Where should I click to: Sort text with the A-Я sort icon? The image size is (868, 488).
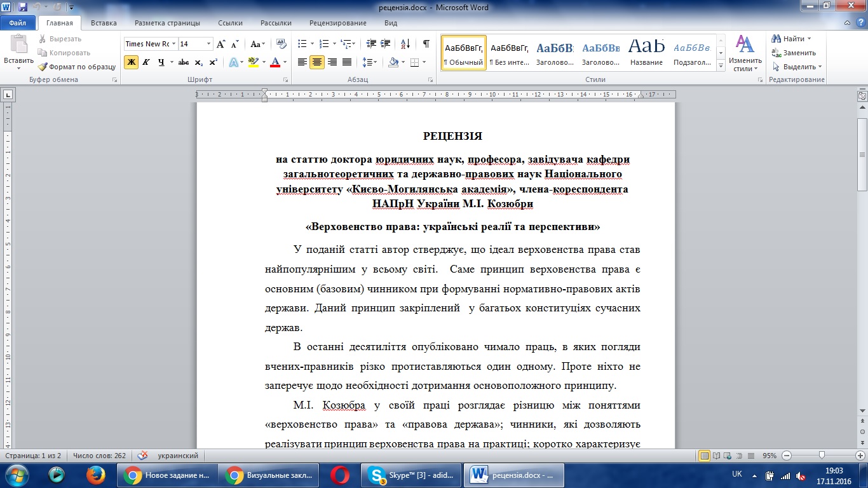click(405, 44)
